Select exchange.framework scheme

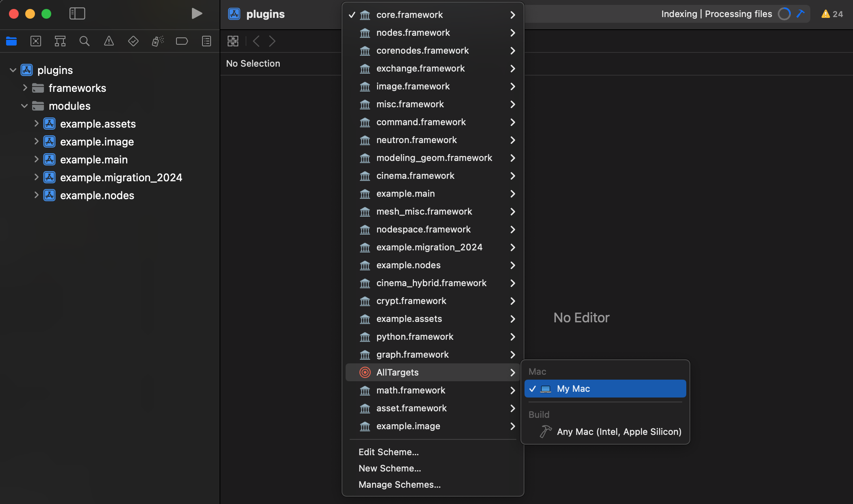point(433,68)
